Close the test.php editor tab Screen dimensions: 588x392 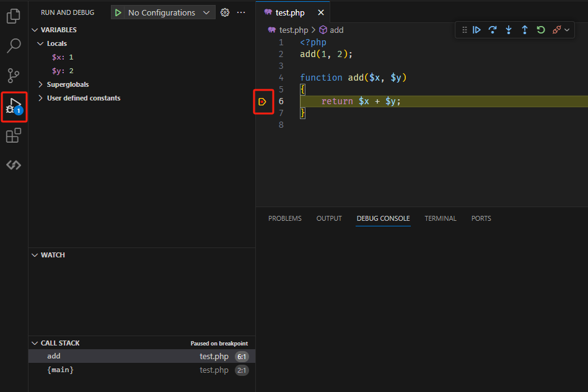(x=321, y=13)
